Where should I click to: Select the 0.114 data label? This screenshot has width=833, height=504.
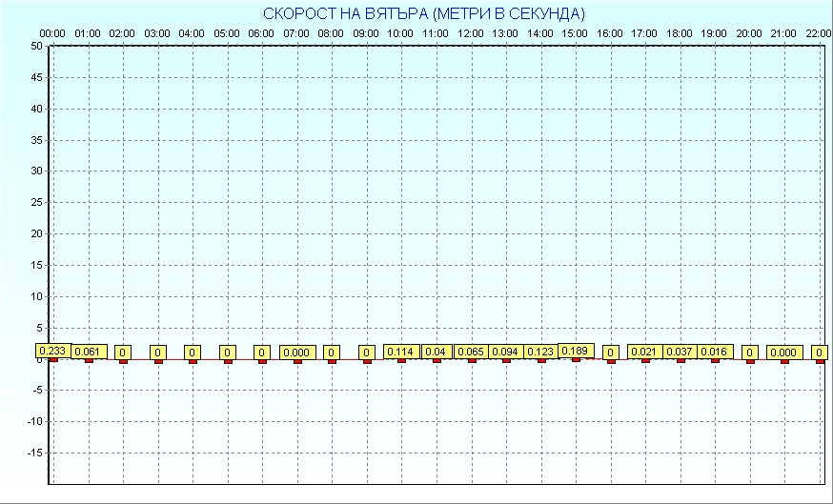[401, 352]
